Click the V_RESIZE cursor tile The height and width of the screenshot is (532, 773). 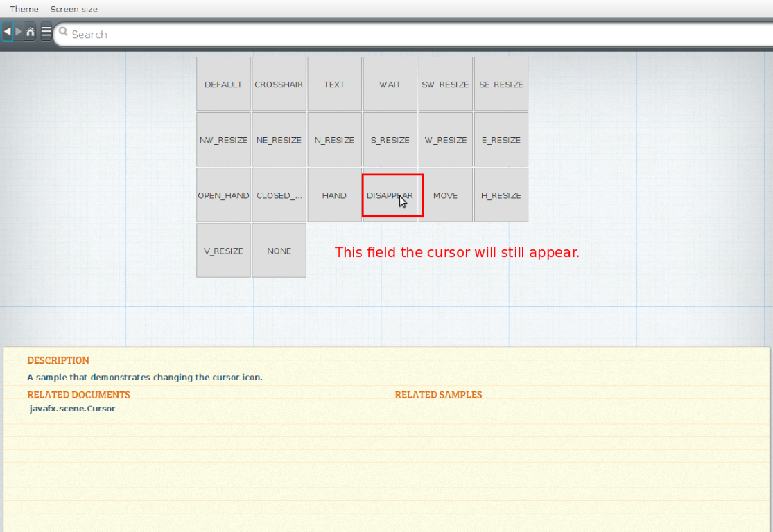tap(223, 250)
